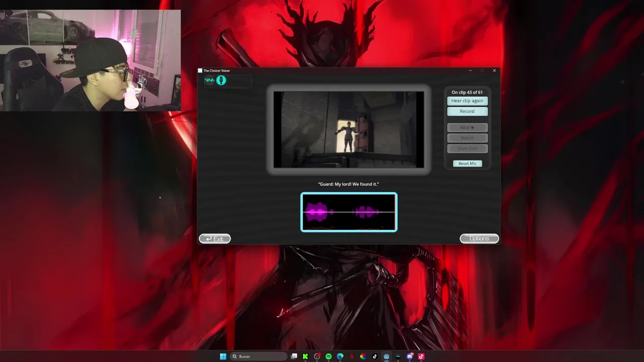This screenshot has height=362, width=644.
Task: Close The Choicer Voicer window
Action: click(494, 70)
